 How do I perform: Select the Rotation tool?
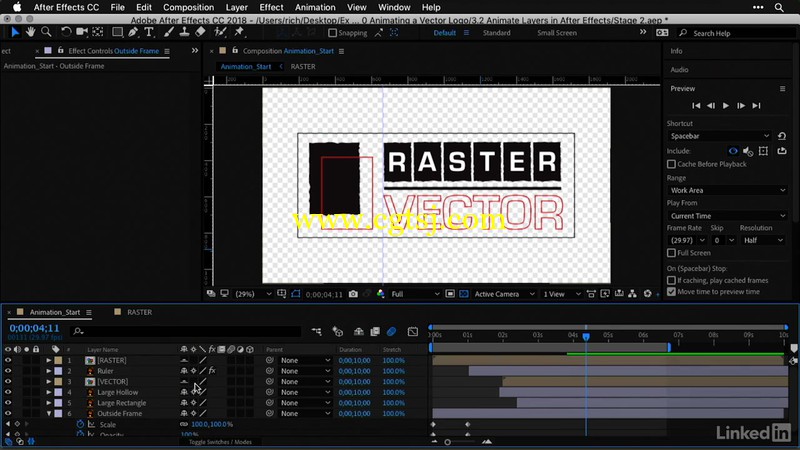66,32
